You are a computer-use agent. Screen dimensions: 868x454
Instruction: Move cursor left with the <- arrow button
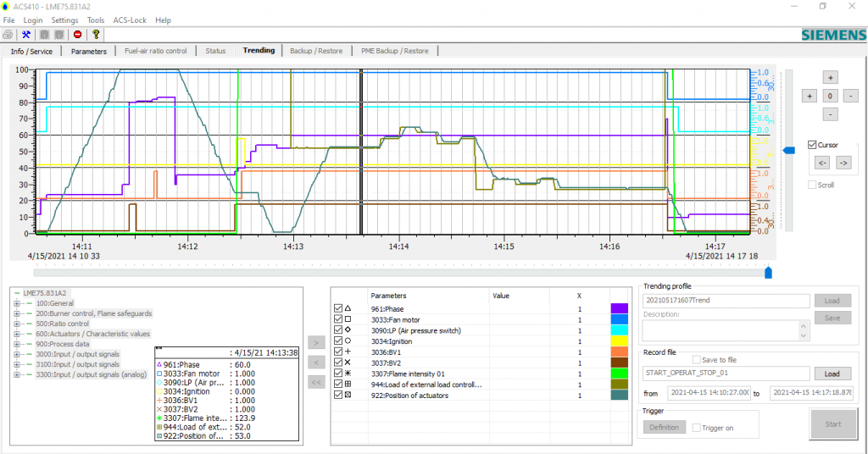pyautogui.click(x=821, y=163)
